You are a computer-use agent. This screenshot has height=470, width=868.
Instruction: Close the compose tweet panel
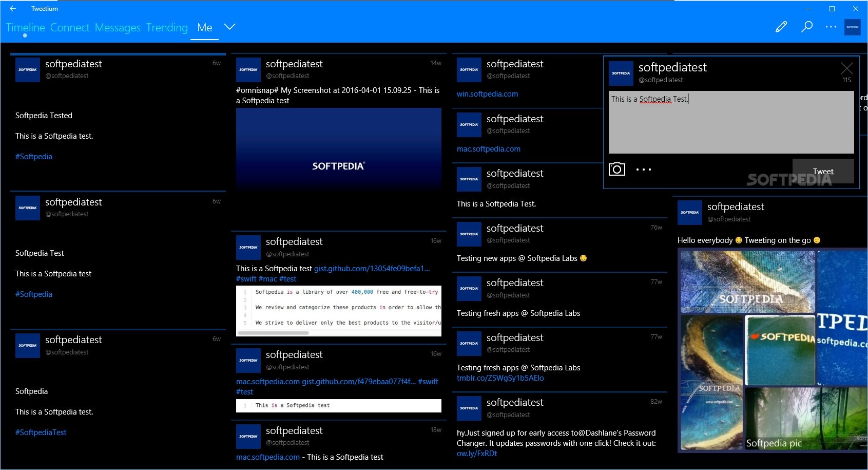tap(847, 68)
